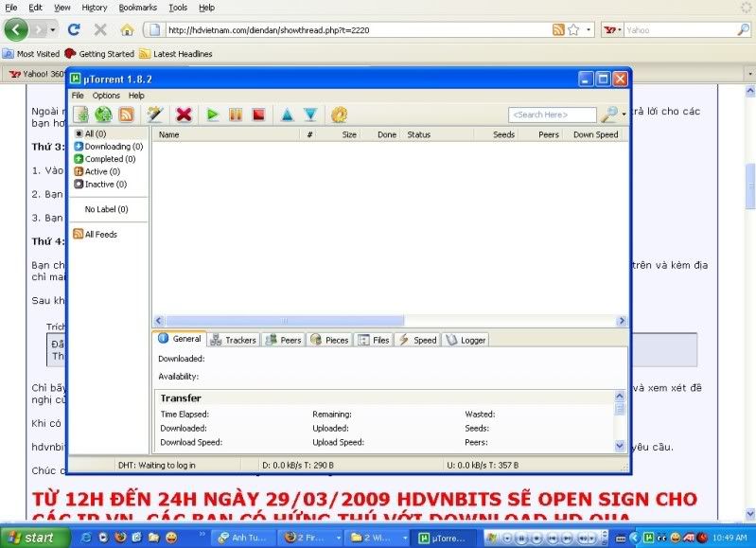This screenshot has height=548, width=756.
Task: Click Firefox back history dropdown arrow
Action: (x=53, y=30)
